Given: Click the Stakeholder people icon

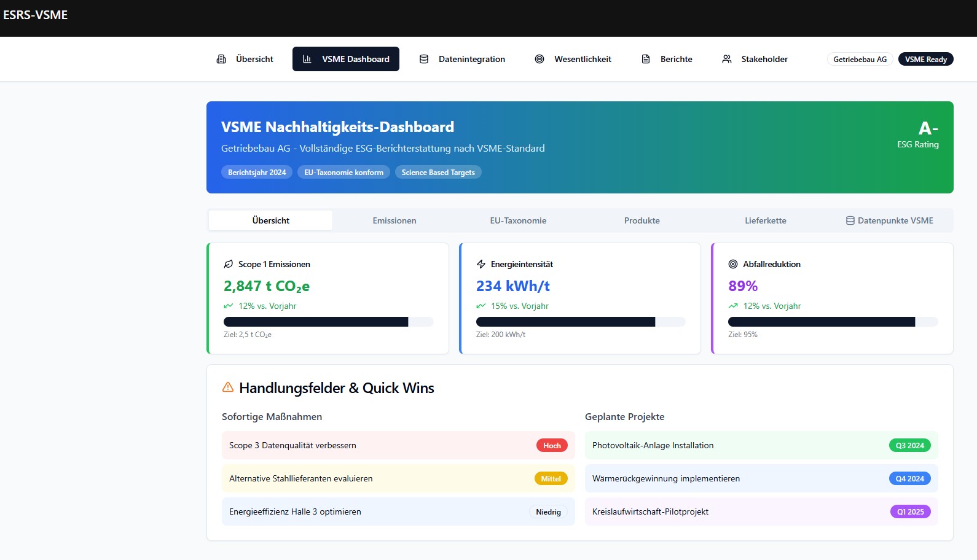Looking at the screenshot, I should [x=727, y=59].
